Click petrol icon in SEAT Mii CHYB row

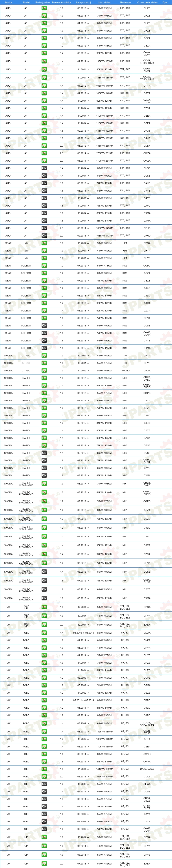coord(44,258)
